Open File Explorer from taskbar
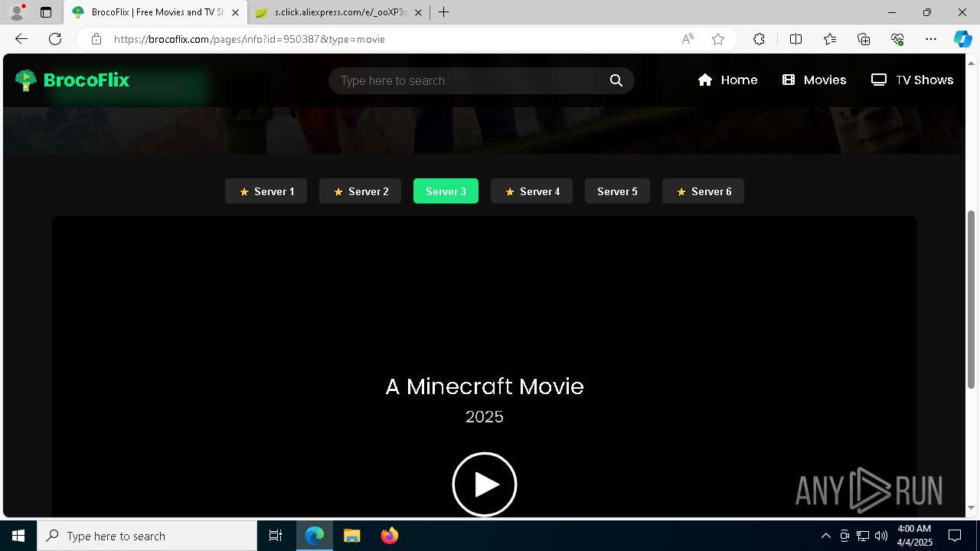The width and height of the screenshot is (980, 551). [x=352, y=536]
